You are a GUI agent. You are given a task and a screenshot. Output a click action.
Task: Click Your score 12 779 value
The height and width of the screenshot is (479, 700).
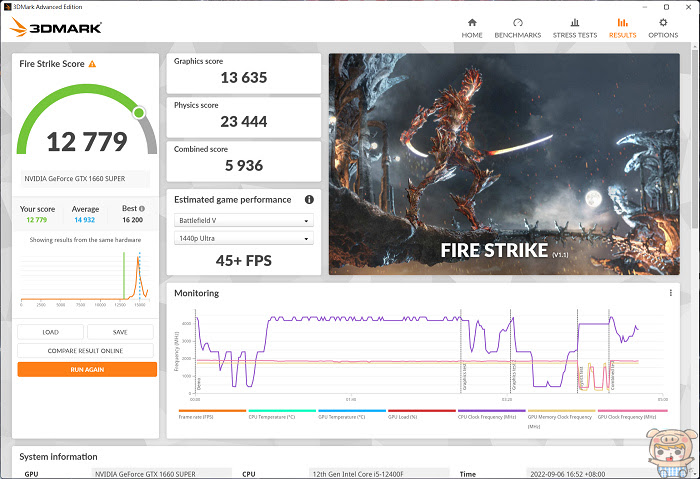click(37, 220)
